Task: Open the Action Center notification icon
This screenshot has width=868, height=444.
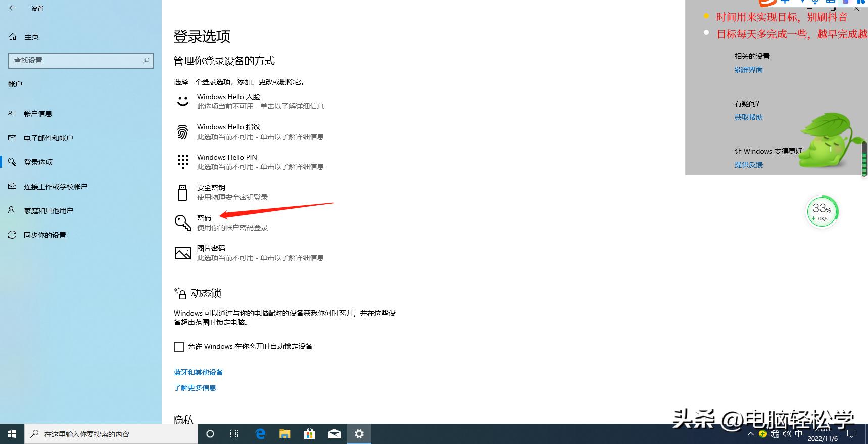Action: [851, 434]
